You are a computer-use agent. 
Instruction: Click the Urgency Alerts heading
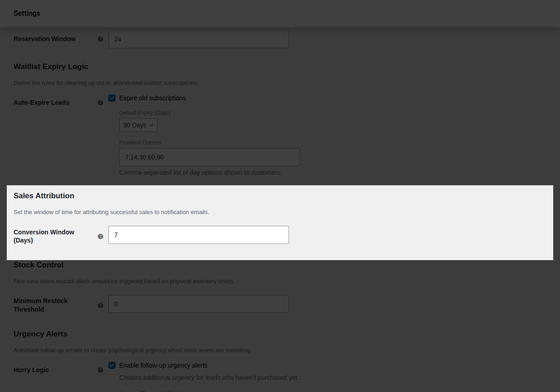click(40, 334)
